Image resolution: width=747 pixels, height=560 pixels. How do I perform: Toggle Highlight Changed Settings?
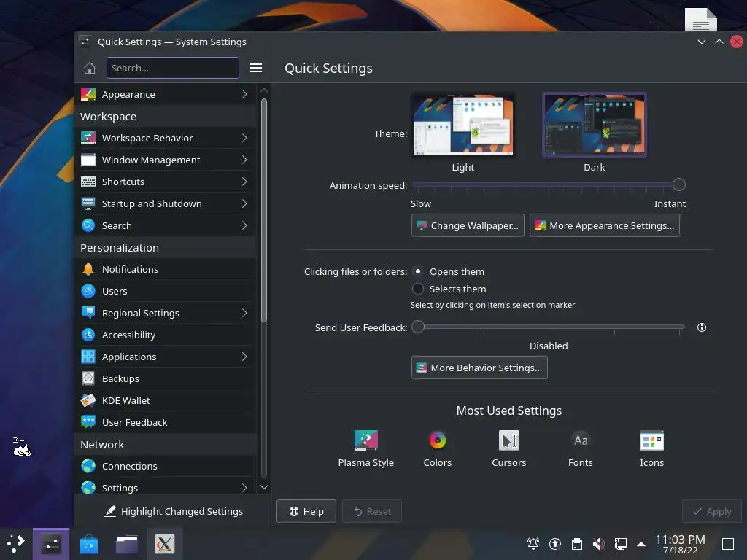[174, 511]
